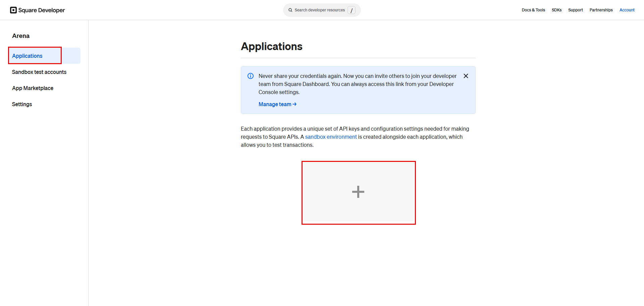Click the Applications page heading
Screen dimensions: 644x306
point(272,46)
